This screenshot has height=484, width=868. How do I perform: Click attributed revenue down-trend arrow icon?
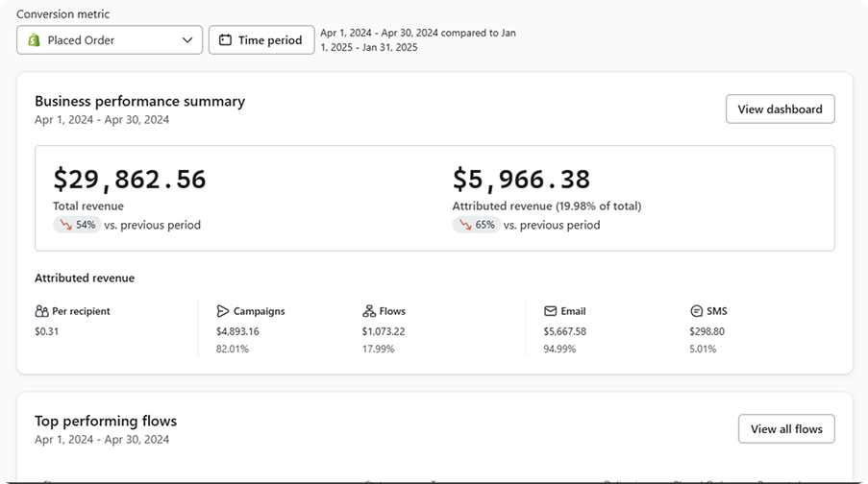[x=465, y=225]
